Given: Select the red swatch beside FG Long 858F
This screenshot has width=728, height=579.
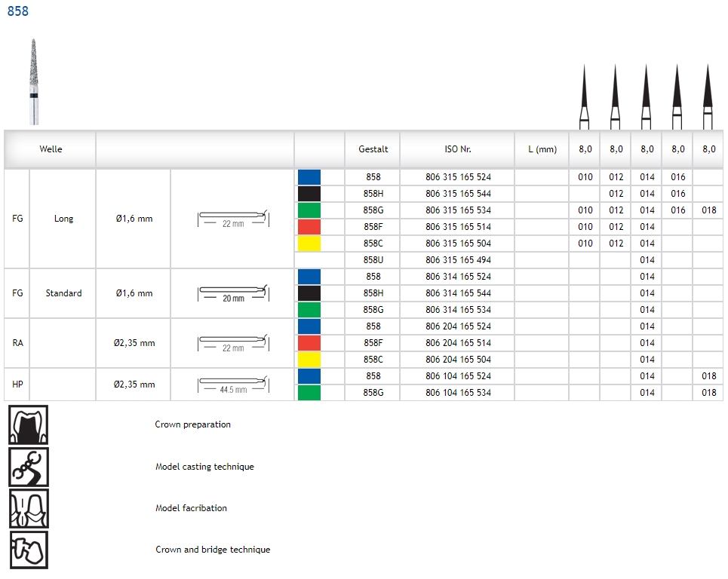Looking at the screenshot, I should (x=309, y=227).
